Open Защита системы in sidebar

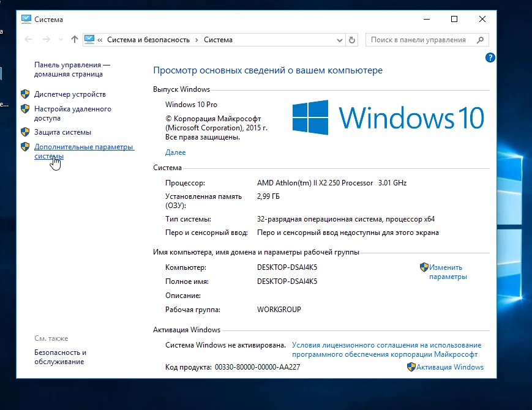click(x=62, y=132)
